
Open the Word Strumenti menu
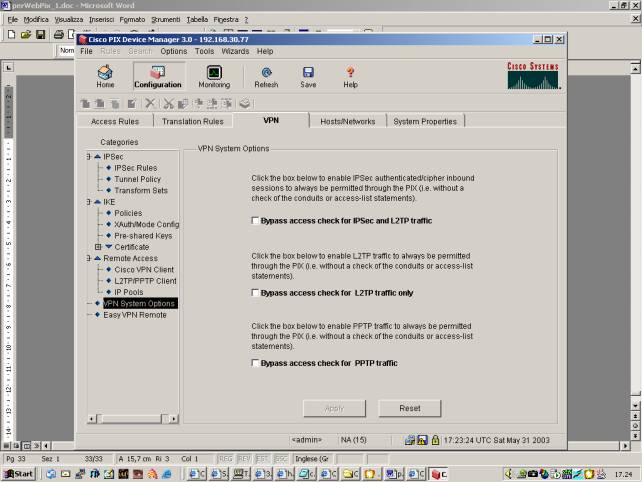(165, 19)
